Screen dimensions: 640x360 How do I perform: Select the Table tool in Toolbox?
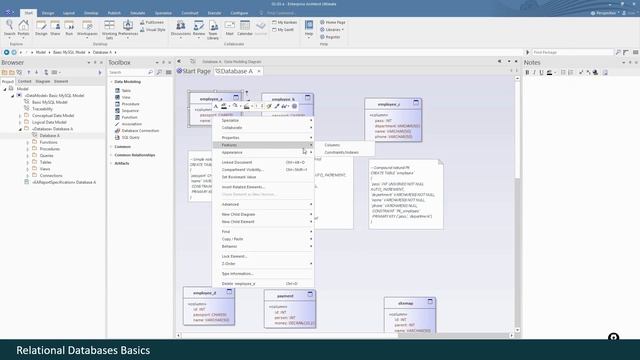[123, 91]
